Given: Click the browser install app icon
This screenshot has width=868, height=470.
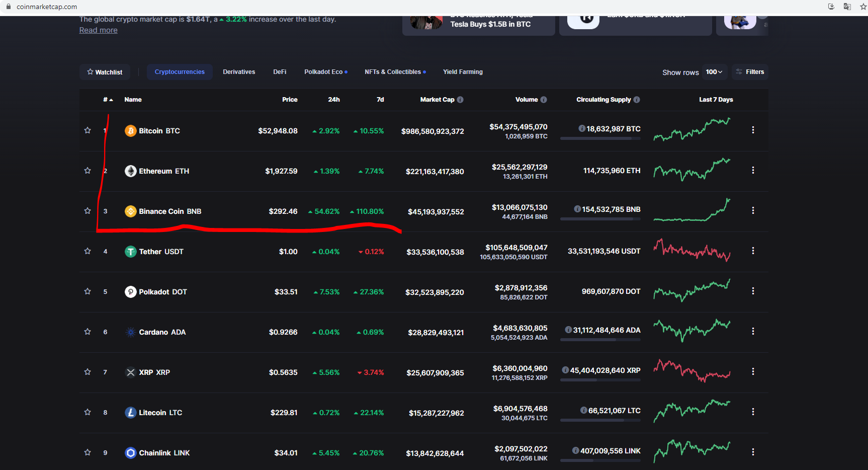Looking at the screenshot, I should pos(831,7).
